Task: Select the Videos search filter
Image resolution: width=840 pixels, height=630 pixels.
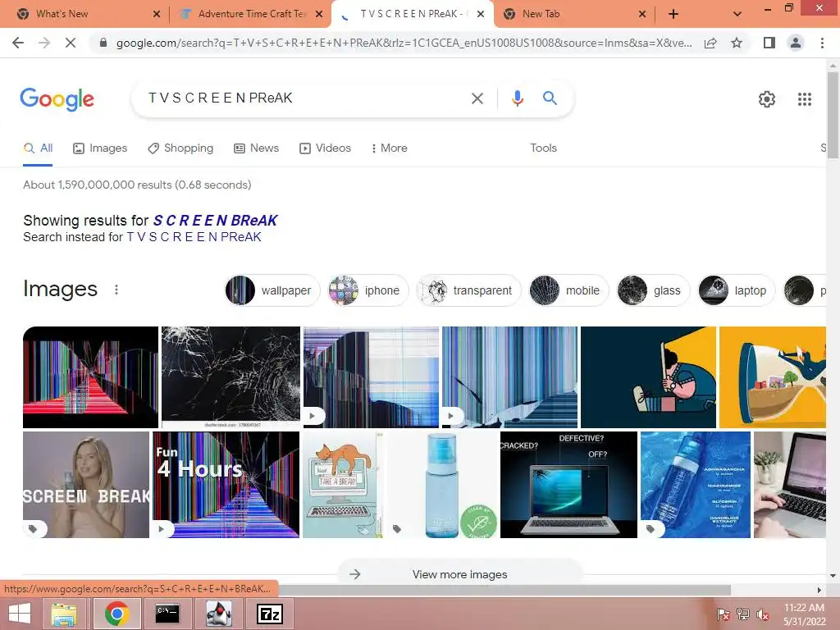Action: click(325, 148)
